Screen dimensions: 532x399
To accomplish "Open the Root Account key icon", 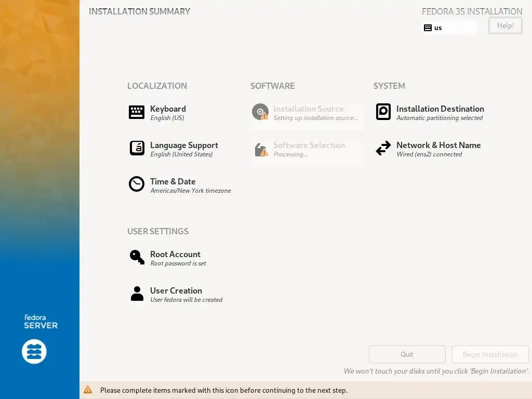I will coord(137,257).
